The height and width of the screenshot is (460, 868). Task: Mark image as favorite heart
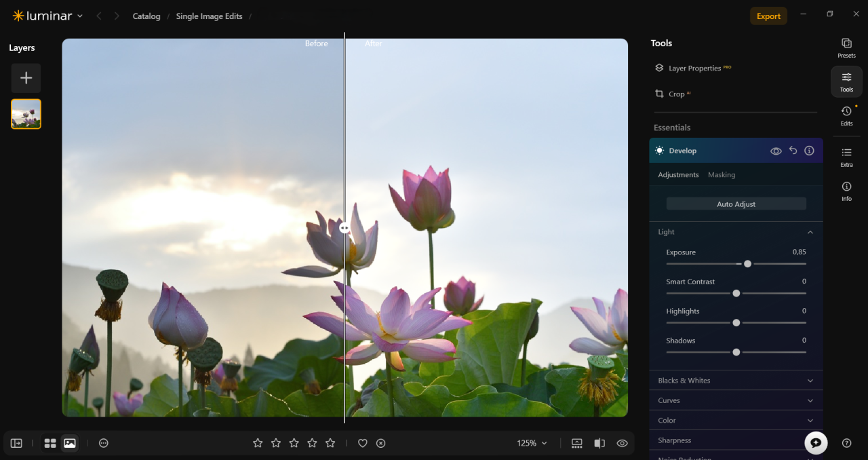pyautogui.click(x=363, y=443)
